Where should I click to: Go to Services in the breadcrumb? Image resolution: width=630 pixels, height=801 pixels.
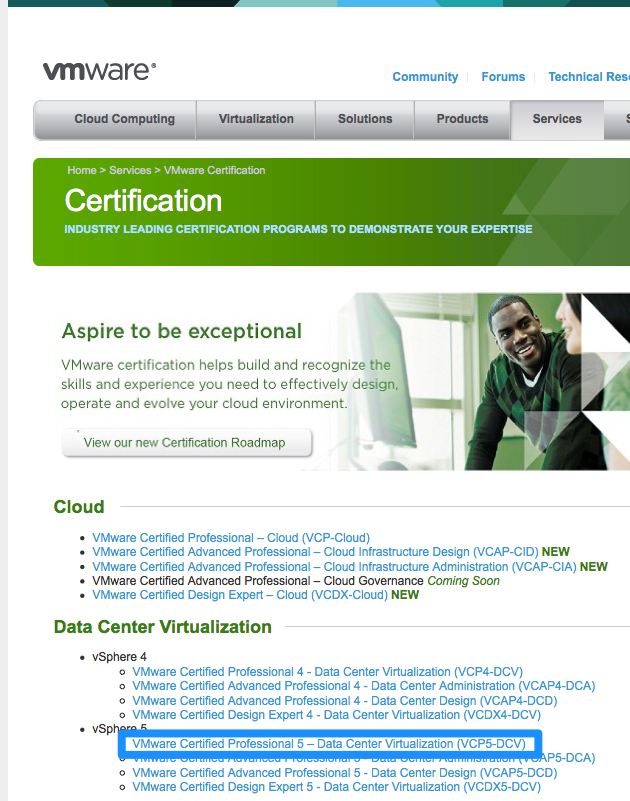coord(130,170)
